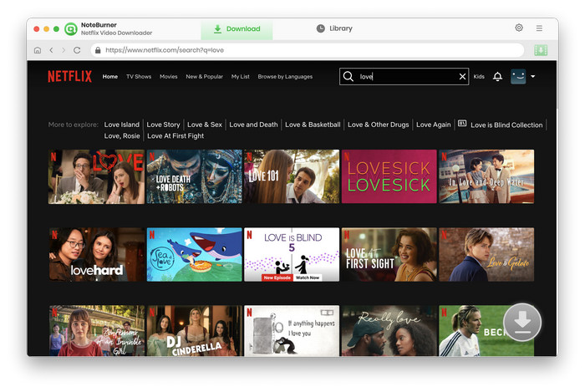
Task: Click the Kids link
Action: point(479,76)
